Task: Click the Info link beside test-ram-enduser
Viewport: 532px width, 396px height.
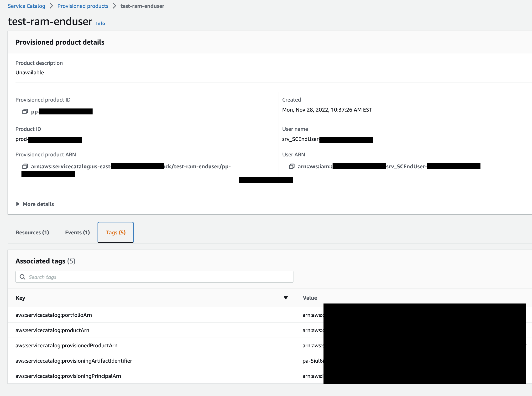Action: 100,23
